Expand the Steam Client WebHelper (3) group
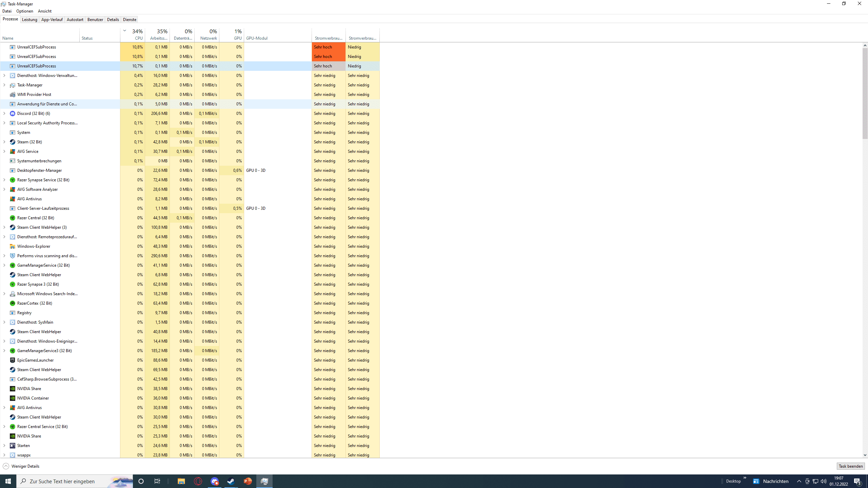The image size is (868, 488). 4,227
